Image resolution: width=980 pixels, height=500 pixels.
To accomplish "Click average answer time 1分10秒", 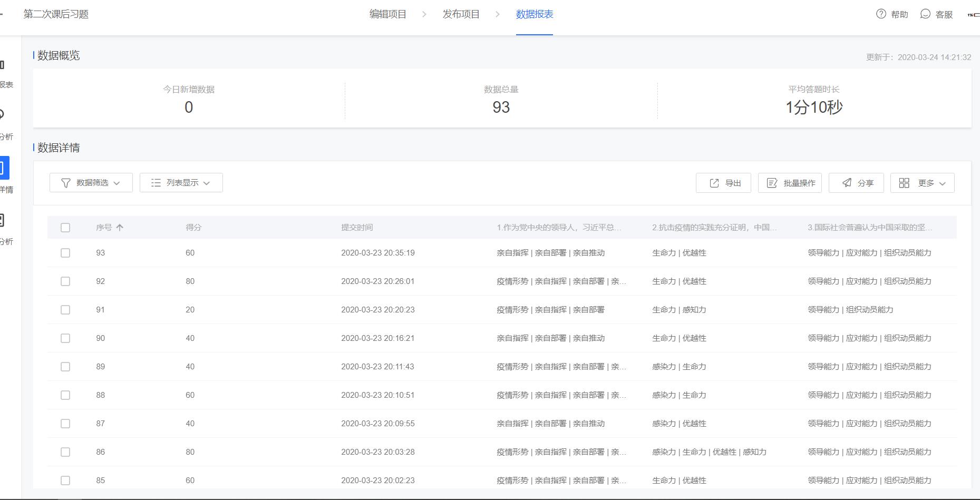I will pyautogui.click(x=814, y=107).
